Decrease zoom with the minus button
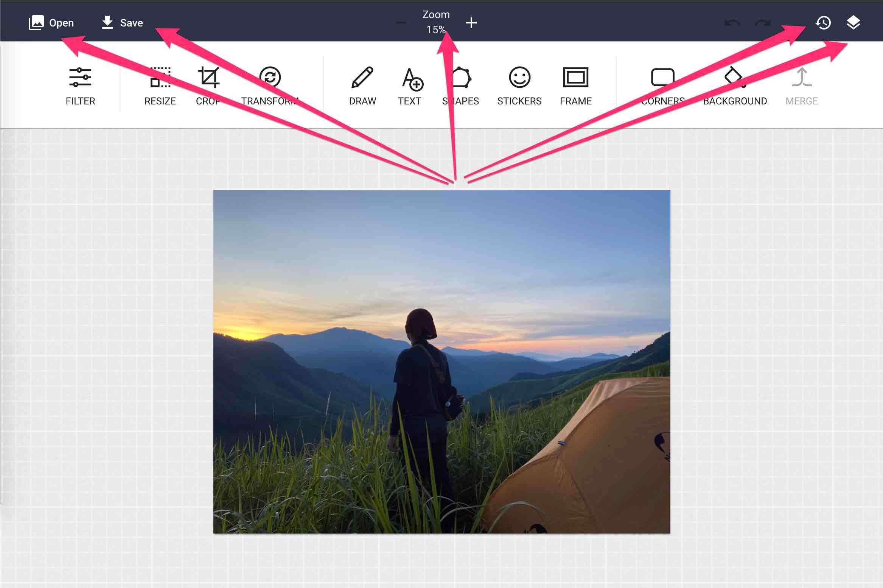This screenshot has height=588, width=883. 401,23
